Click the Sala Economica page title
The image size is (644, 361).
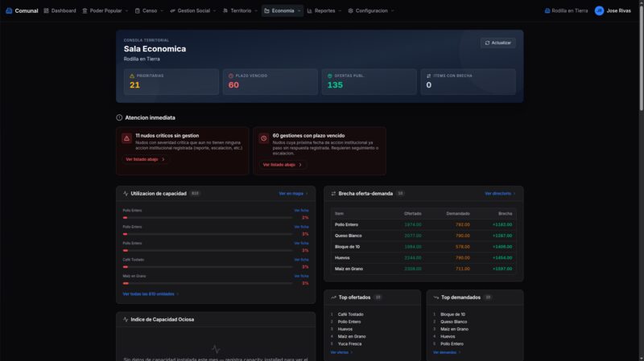[155, 49]
